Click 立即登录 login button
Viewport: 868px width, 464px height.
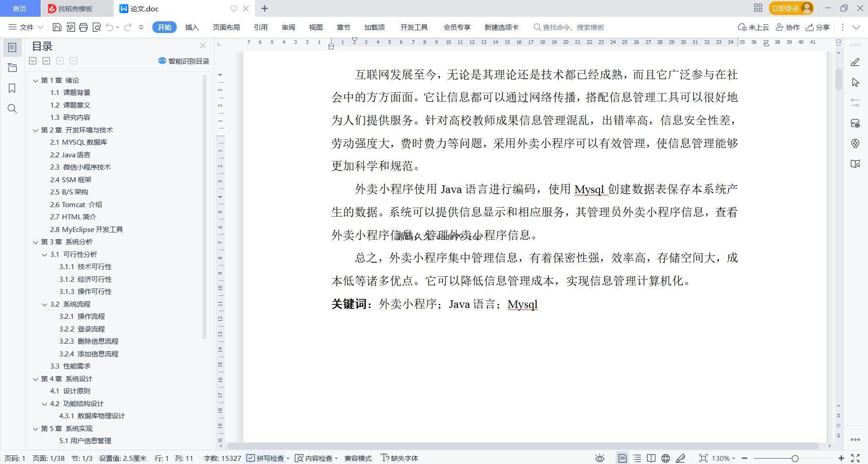tap(791, 8)
